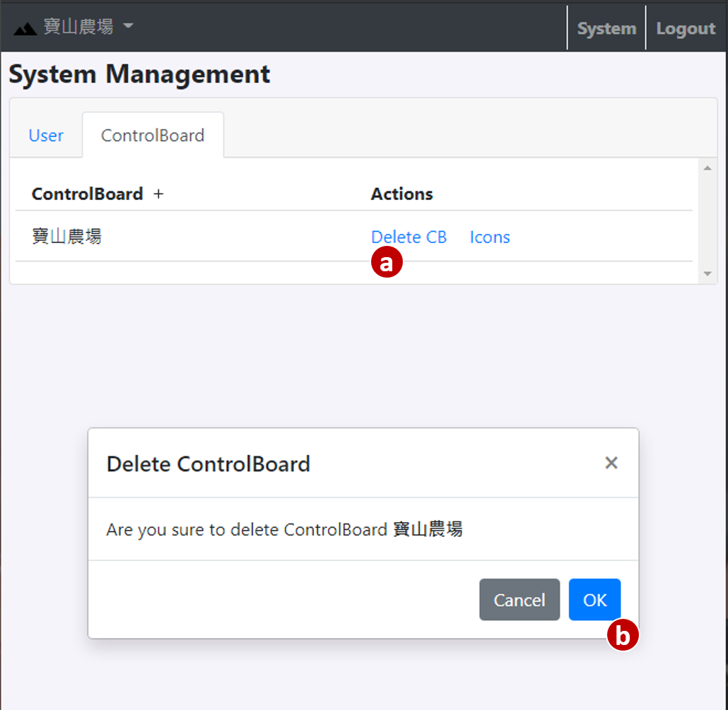Open the System menu item

pyautogui.click(x=606, y=28)
